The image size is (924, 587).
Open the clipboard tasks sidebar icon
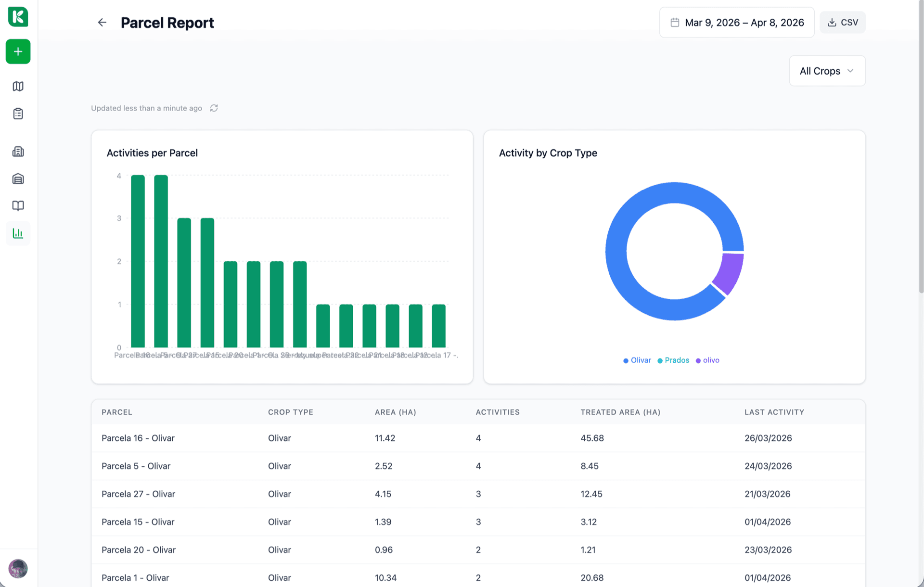pos(18,114)
